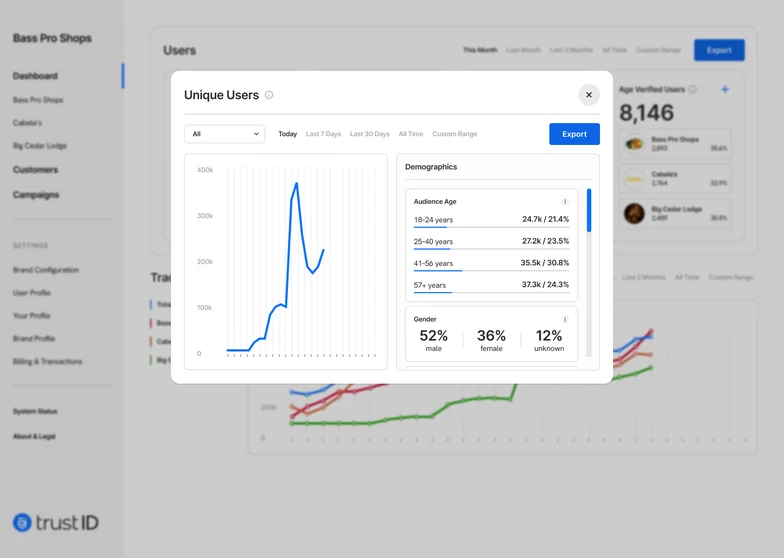This screenshot has width=784, height=558.
Task: Select Custom Range in Users header
Action: pyautogui.click(x=658, y=50)
